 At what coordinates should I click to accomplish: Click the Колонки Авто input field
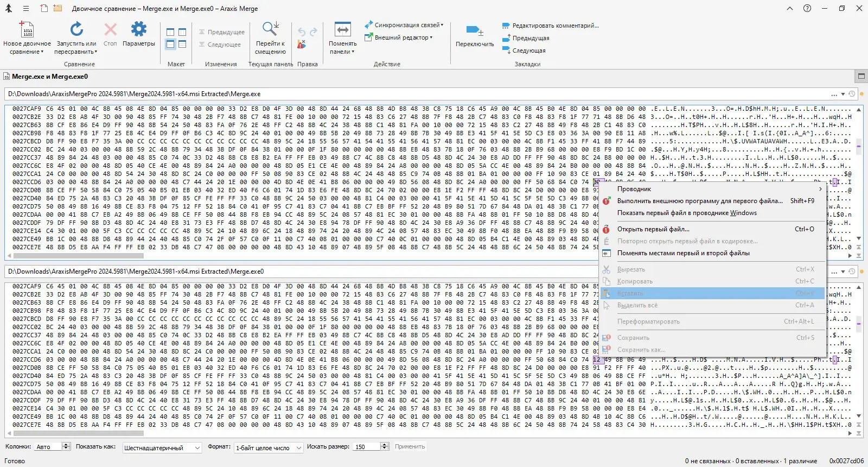[48, 446]
